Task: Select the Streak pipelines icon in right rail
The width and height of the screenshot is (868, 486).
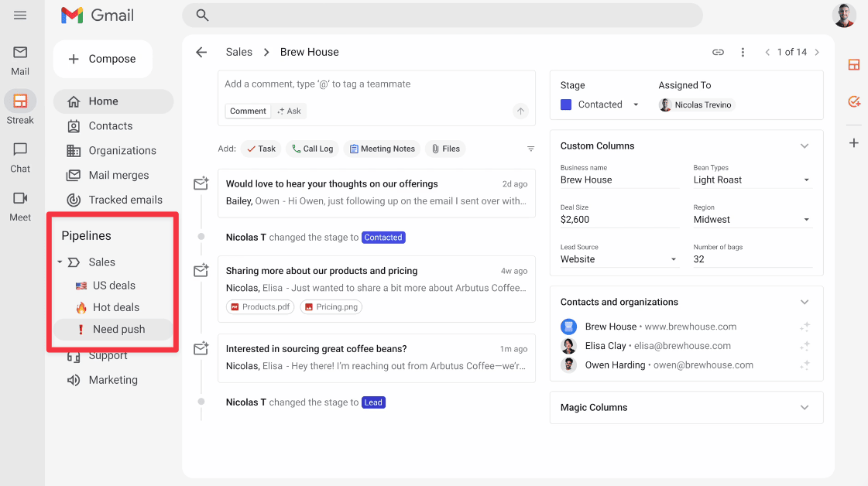Action: point(853,65)
